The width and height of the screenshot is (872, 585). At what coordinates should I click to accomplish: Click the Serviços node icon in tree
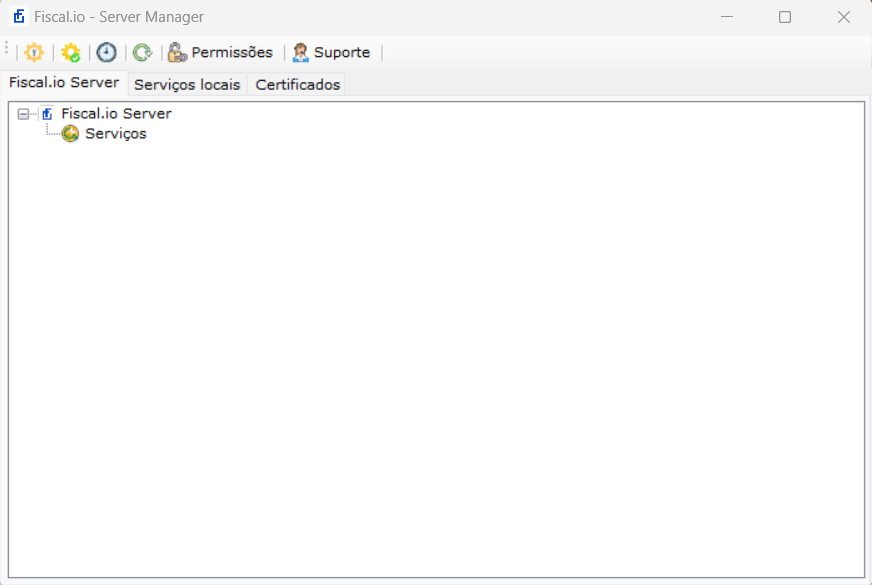pos(70,134)
